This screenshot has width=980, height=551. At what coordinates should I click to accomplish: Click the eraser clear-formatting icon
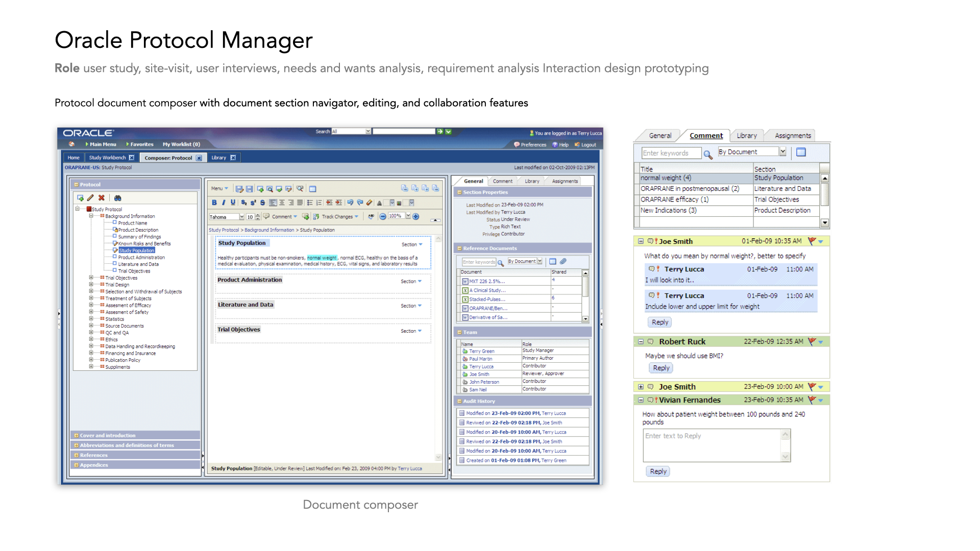(x=369, y=203)
